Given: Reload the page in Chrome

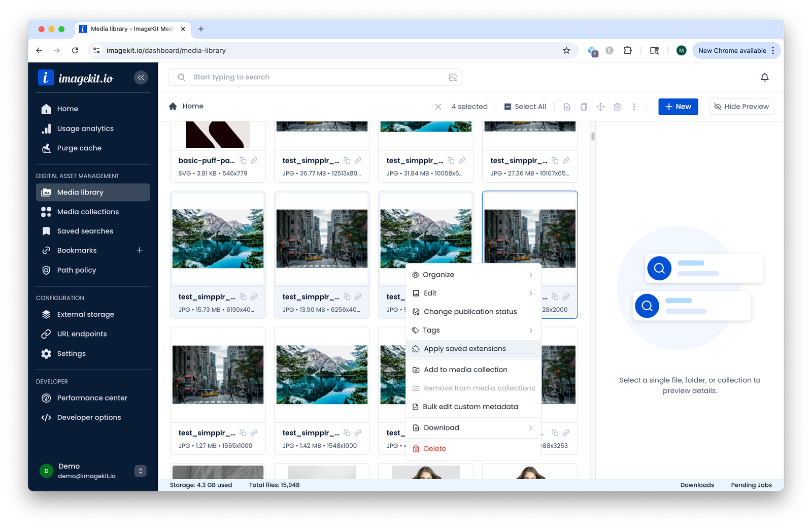Looking at the screenshot, I should tap(75, 50).
